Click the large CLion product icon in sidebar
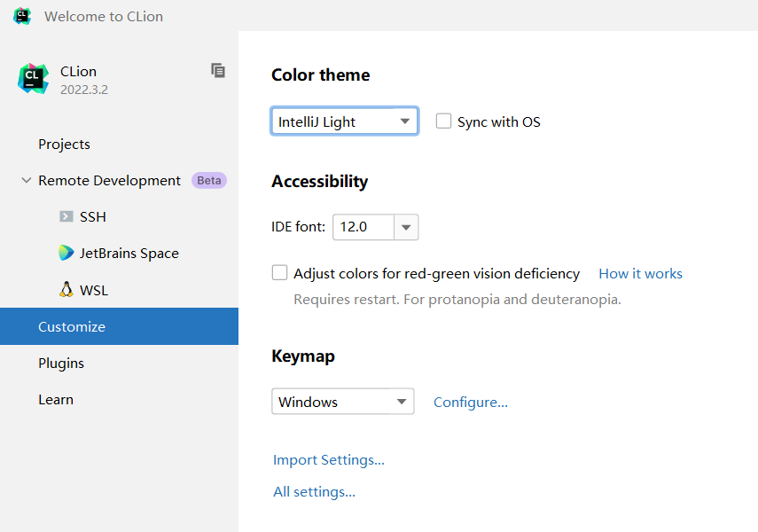This screenshot has width=758, height=532. point(33,79)
